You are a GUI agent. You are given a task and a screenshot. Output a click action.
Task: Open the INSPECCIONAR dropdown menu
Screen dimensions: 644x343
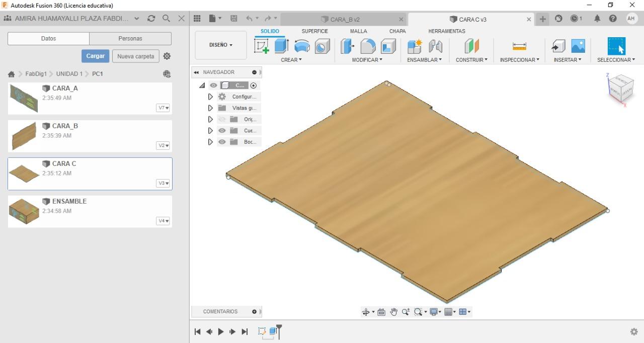pos(519,60)
